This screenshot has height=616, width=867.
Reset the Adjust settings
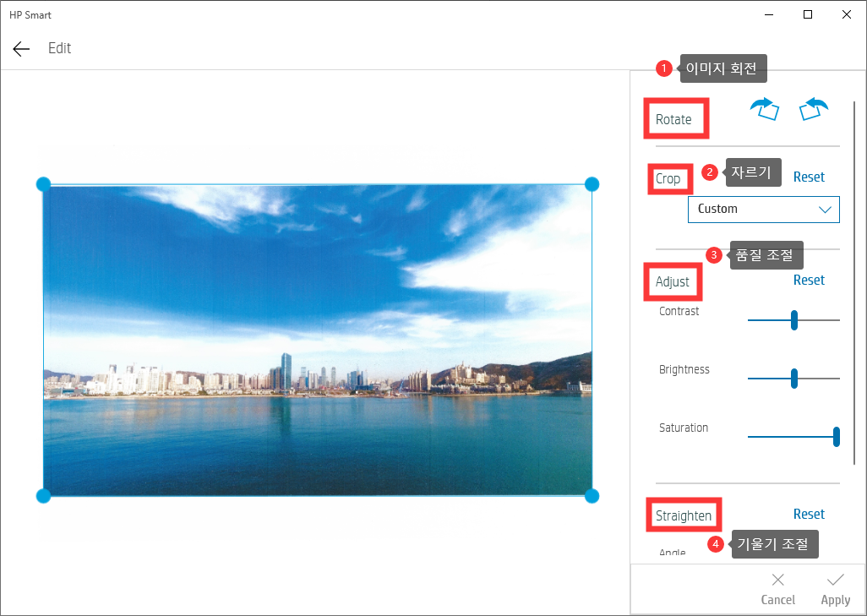809,280
